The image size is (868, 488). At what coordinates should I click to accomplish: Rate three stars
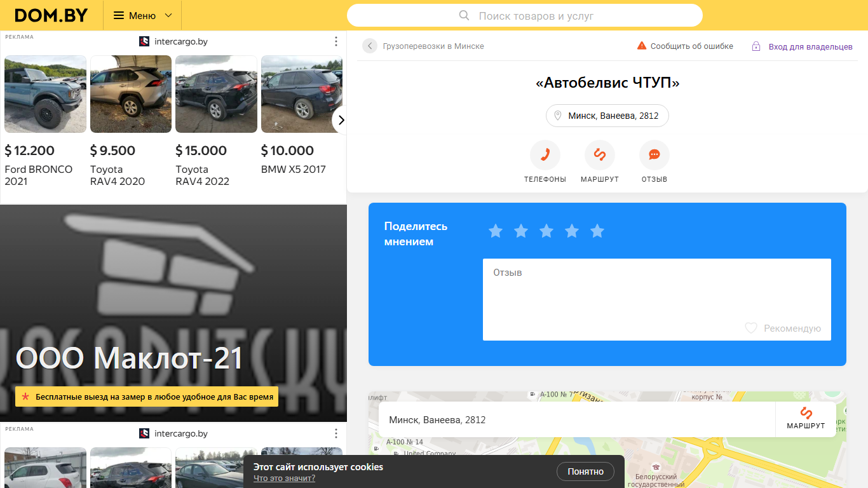point(546,231)
